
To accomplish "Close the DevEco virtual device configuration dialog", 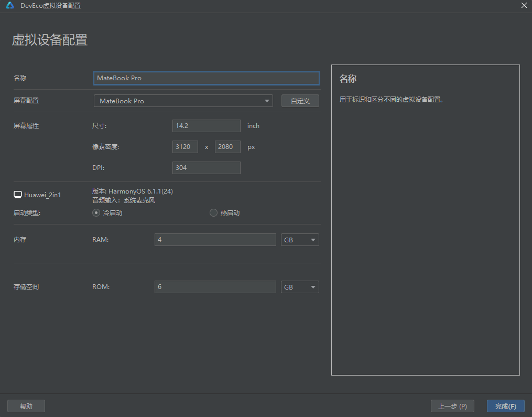I will click(524, 5).
